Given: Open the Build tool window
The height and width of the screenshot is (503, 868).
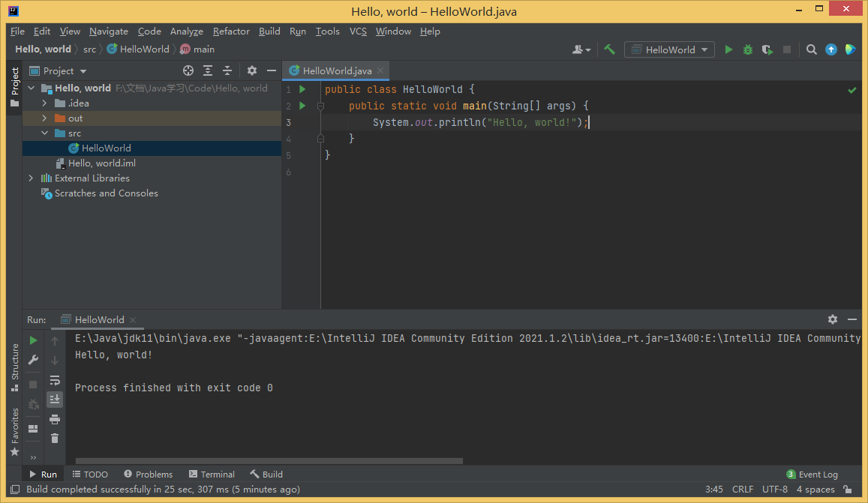Looking at the screenshot, I should (266, 475).
